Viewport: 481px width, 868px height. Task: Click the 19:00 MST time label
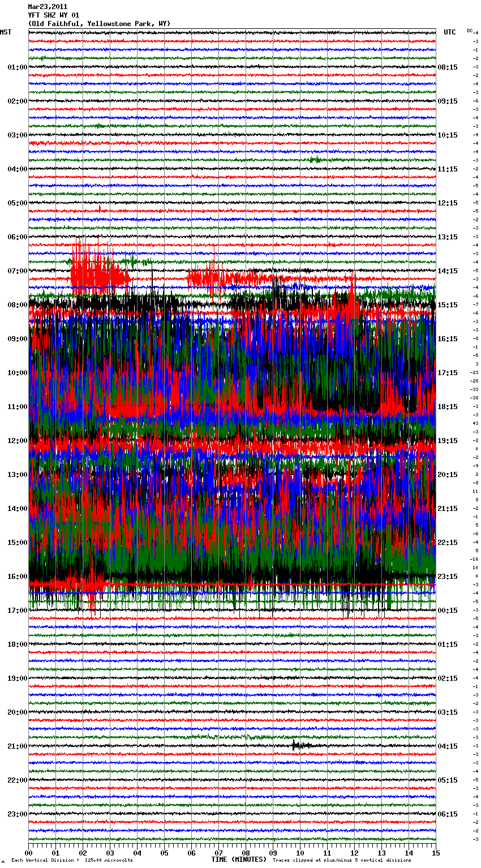point(18,678)
